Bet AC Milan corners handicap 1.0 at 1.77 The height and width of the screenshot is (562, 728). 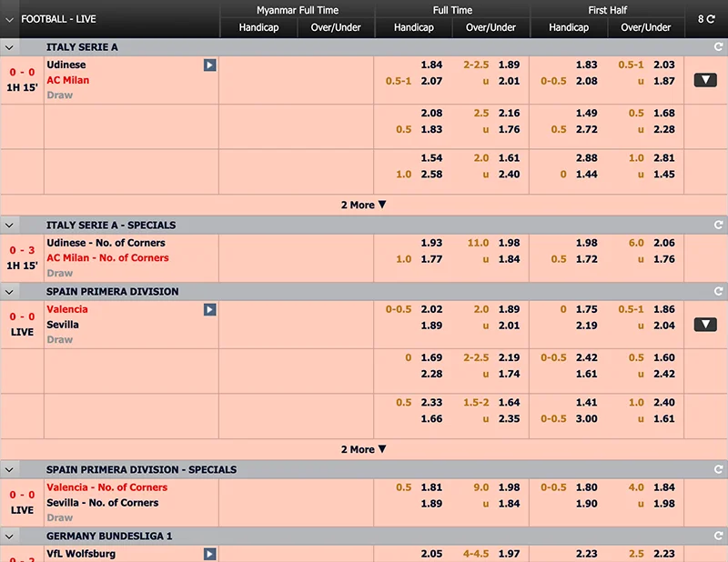pos(431,259)
